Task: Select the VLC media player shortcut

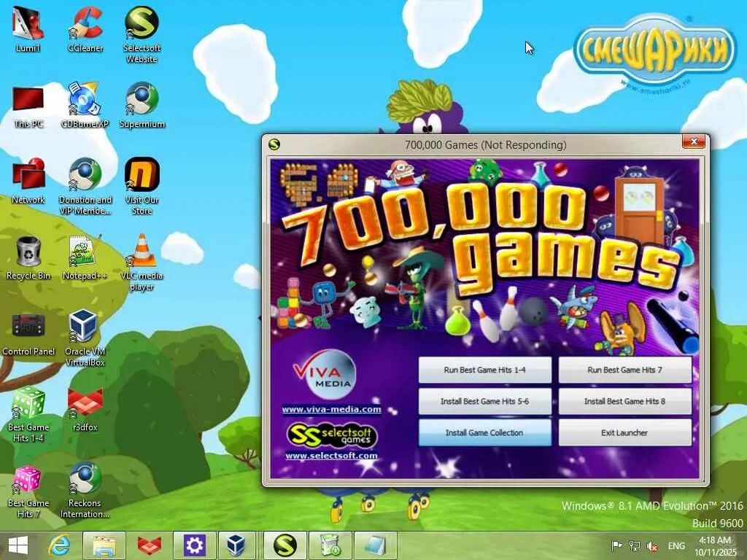Action: coord(142,262)
